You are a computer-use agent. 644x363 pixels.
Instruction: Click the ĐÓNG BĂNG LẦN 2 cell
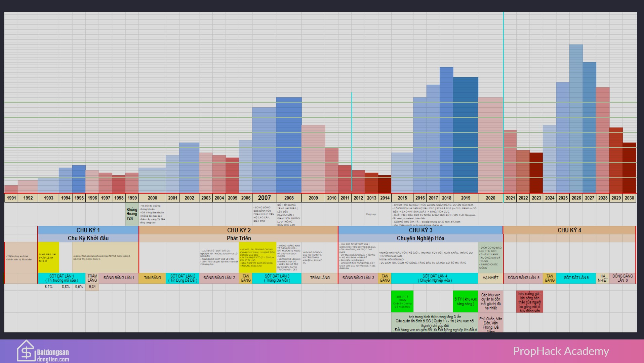(219, 278)
